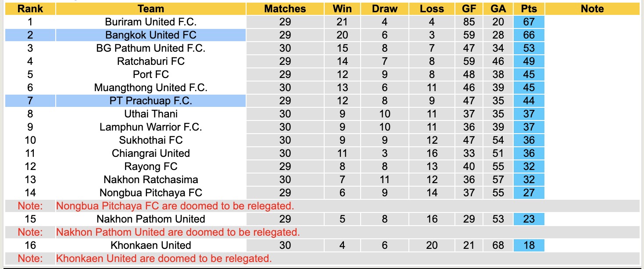Open the Khonkaen United team row

click(x=150, y=245)
